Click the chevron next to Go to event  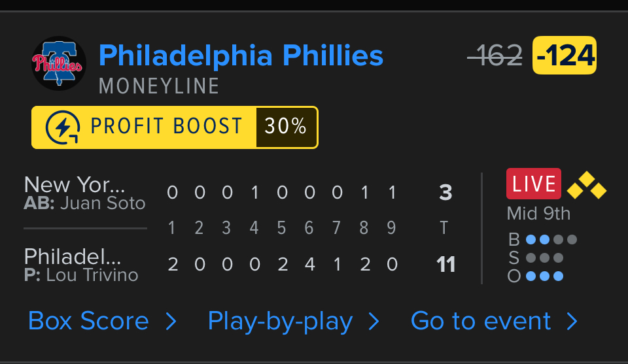572,322
